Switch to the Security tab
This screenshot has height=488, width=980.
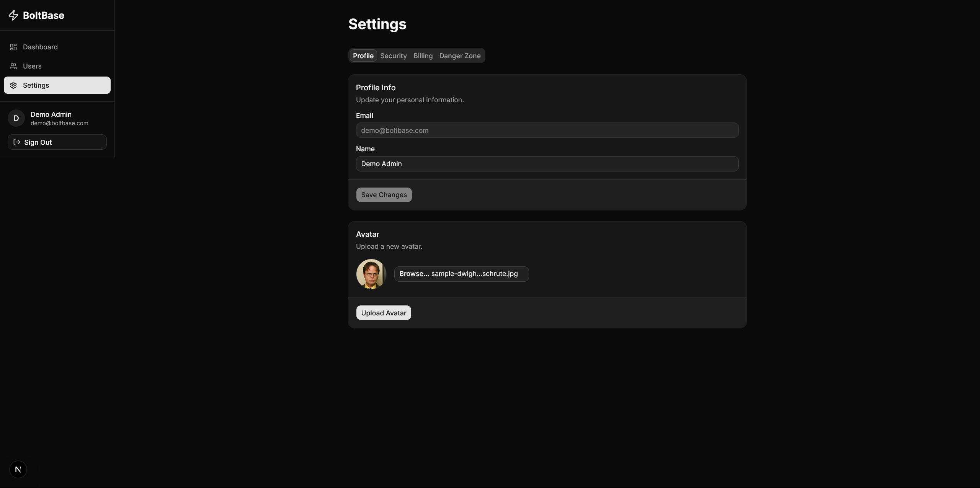(x=393, y=56)
